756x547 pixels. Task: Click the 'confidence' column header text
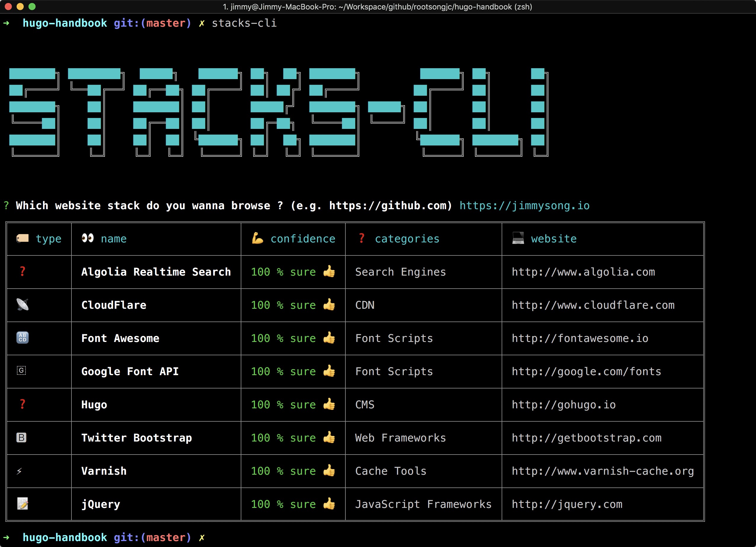pyautogui.click(x=303, y=239)
